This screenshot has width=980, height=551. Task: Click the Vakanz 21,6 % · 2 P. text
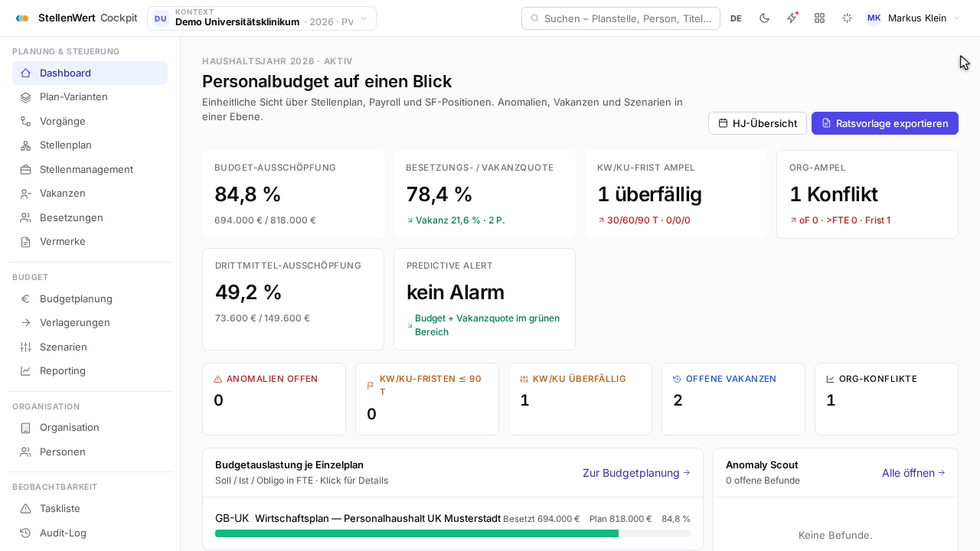point(460,220)
